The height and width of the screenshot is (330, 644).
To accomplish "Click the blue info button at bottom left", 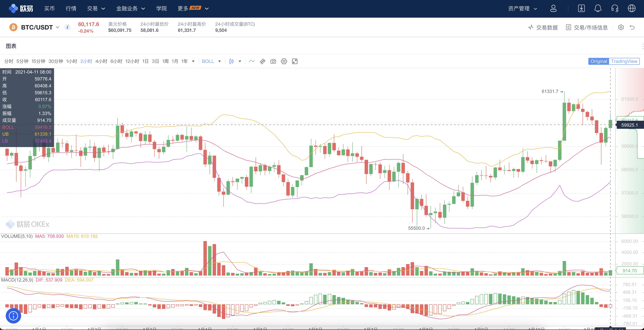I will [13, 316].
